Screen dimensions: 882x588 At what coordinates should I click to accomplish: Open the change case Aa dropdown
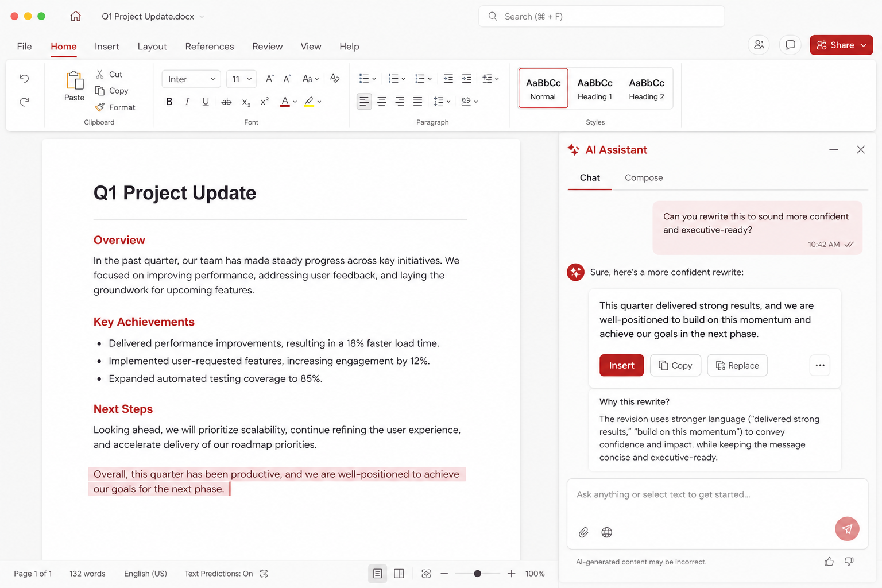(x=311, y=79)
